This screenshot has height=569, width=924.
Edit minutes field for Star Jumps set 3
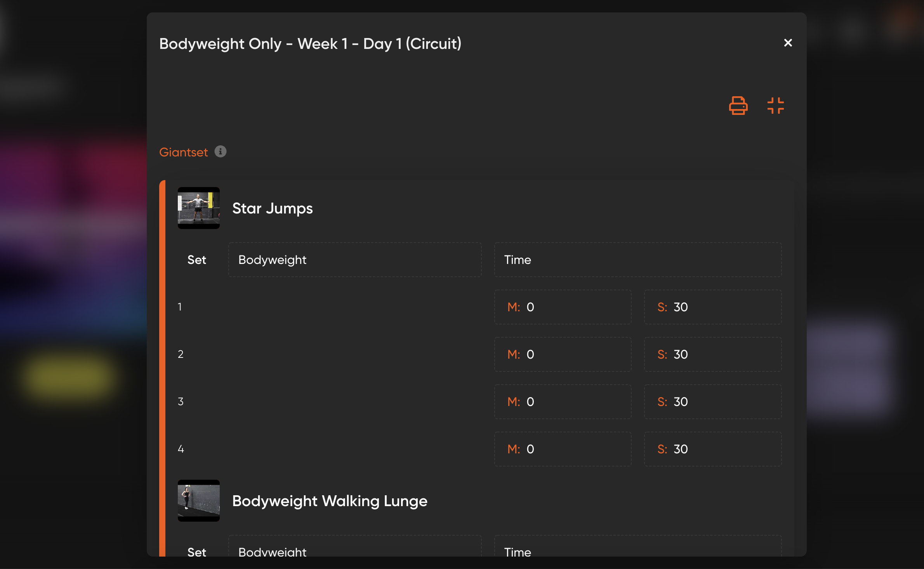pyautogui.click(x=563, y=402)
